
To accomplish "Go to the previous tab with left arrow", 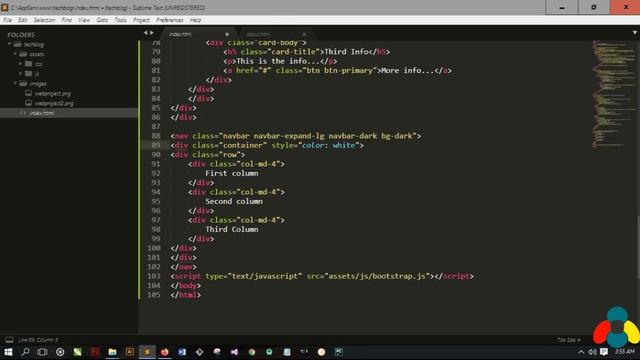I will tap(145, 33).
